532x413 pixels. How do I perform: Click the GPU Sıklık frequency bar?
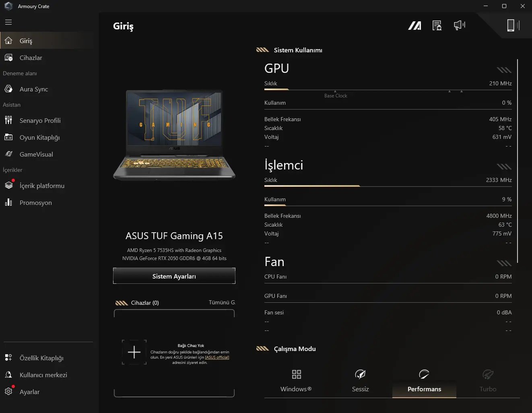point(388,89)
